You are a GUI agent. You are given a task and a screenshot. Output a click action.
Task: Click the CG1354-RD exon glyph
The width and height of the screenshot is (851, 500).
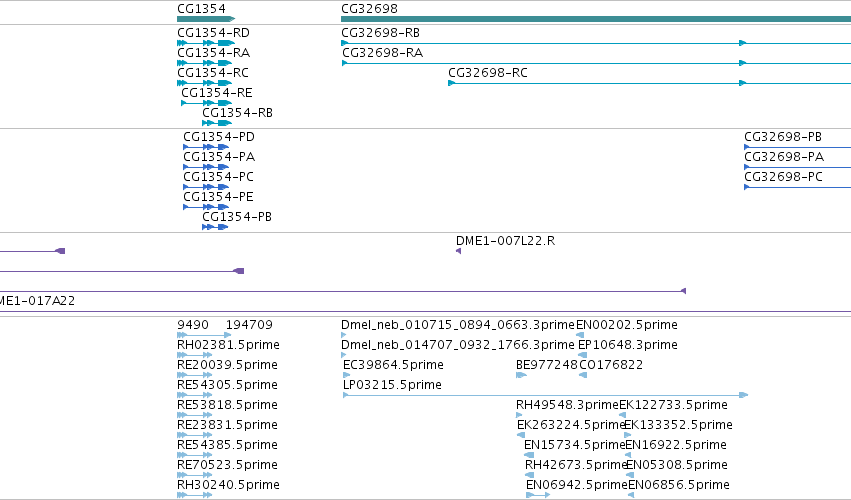coord(206,43)
